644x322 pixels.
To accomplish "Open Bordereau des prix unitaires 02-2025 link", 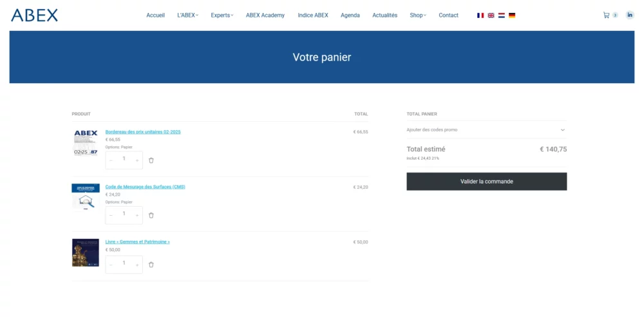I will 143,132.
